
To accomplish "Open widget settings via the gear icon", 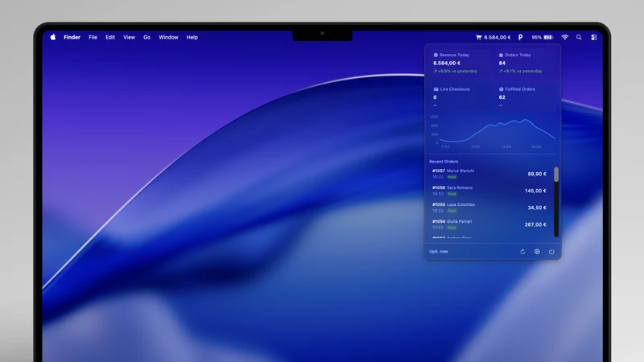I will 537,252.
